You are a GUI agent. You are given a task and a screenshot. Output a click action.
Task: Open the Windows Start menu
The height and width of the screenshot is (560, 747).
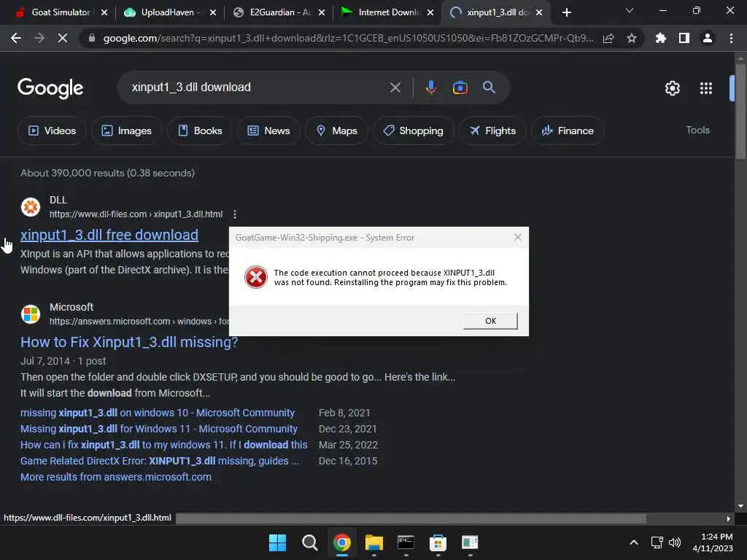point(277,542)
